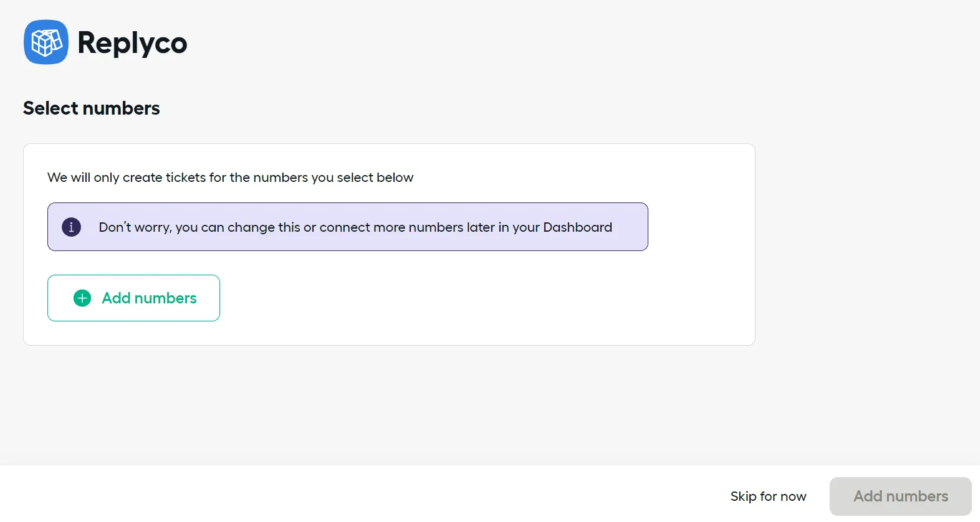Click Skip for now link
Screen dimensions: 980x522
click(x=768, y=496)
